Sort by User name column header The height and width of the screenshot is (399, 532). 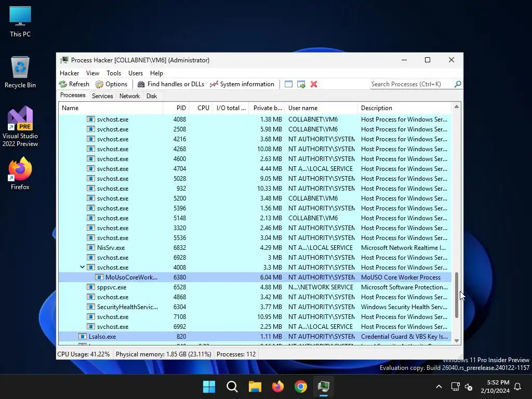click(321, 108)
